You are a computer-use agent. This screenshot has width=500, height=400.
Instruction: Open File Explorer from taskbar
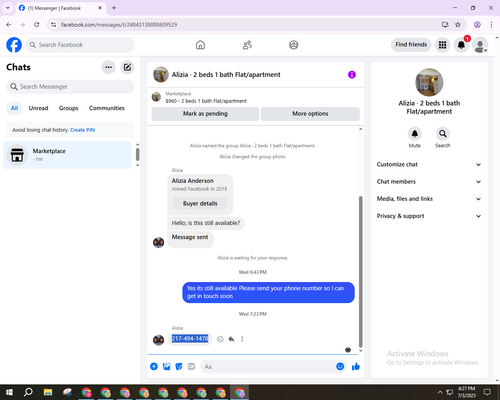pyautogui.click(x=48, y=392)
